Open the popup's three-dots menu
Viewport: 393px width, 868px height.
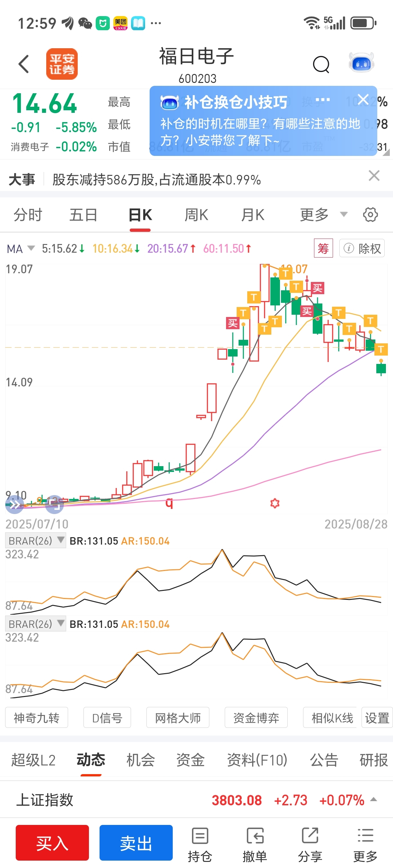coord(322,100)
